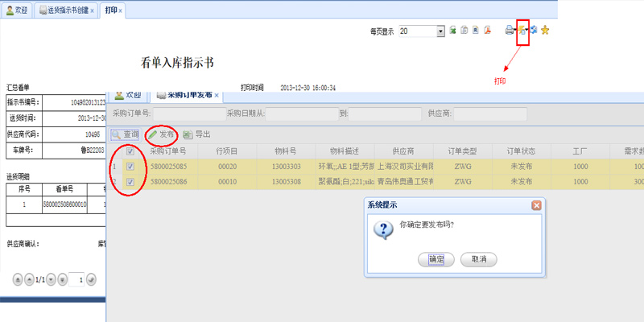644x322 pixels.
Task: Click next page arrow in pagination
Action: [x=51, y=279]
